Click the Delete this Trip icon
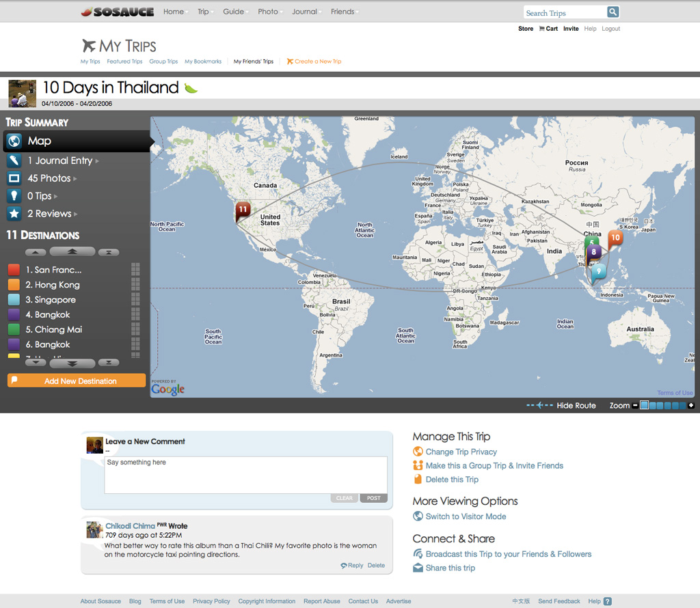 418,479
